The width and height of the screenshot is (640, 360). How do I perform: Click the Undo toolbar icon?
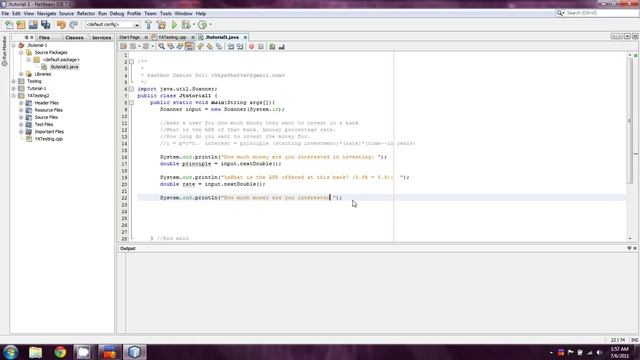coord(61,24)
